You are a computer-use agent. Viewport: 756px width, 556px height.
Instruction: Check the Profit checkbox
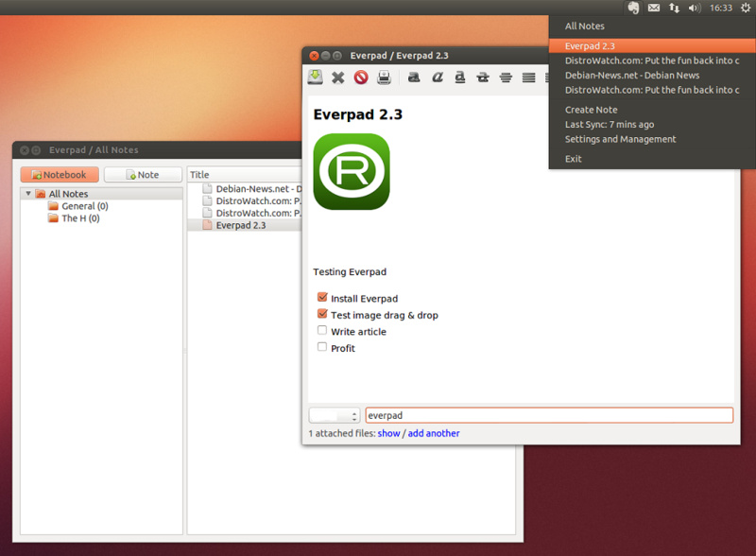tap(322, 346)
